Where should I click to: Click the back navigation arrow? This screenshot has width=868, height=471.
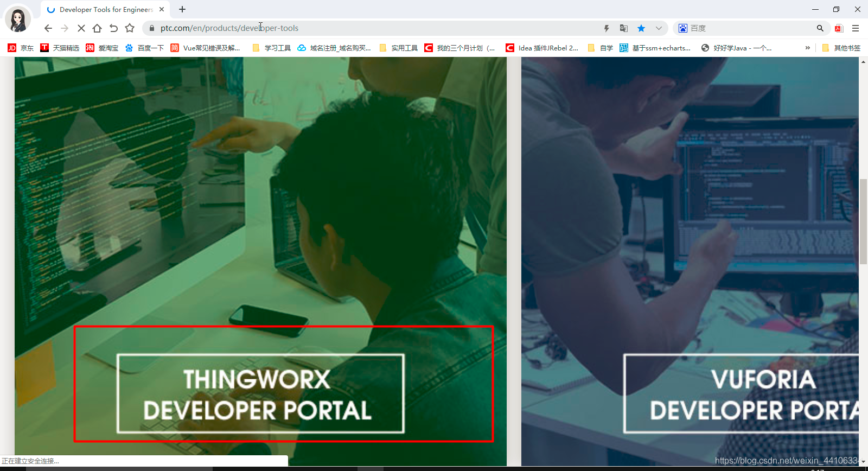pos(48,28)
